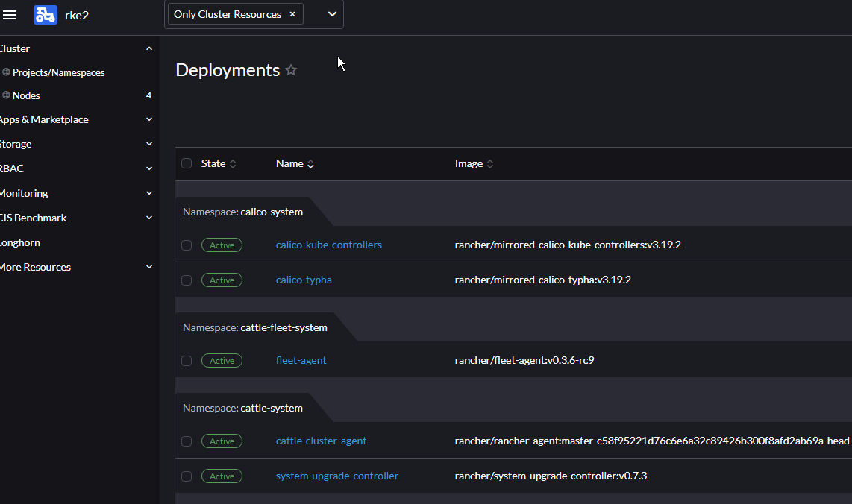Viewport: 852px width, 504px height.
Task: Favorite Deployments using the star icon
Action: click(290, 69)
